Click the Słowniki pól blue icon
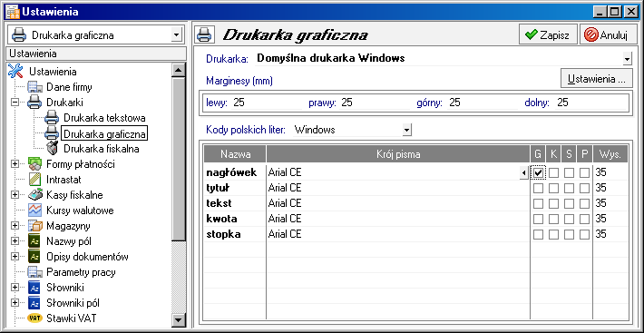The width and height of the screenshot is (644, 333). [x=34, y=303]
